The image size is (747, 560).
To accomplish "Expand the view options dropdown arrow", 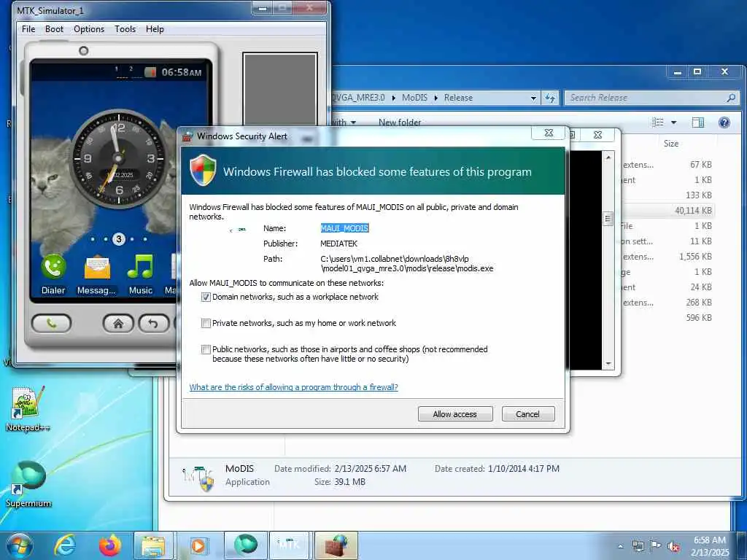I will 673,122.
